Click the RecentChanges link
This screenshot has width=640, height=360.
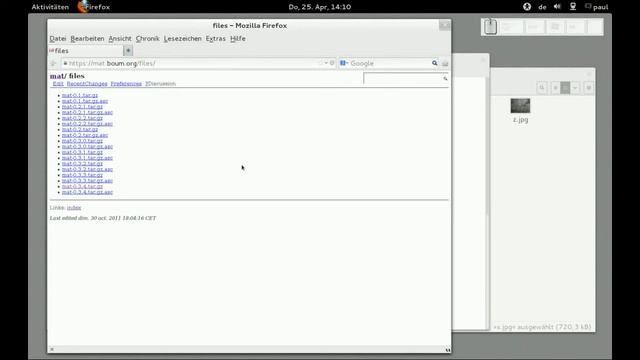87,84
